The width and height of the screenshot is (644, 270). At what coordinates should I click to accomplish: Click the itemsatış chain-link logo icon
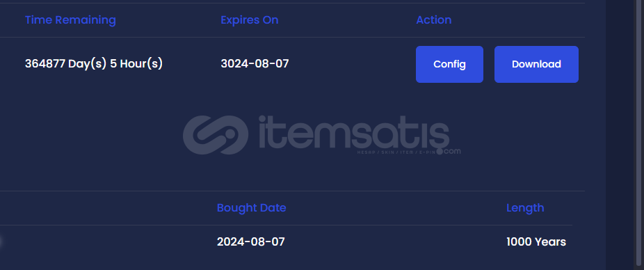coord(216,134)
